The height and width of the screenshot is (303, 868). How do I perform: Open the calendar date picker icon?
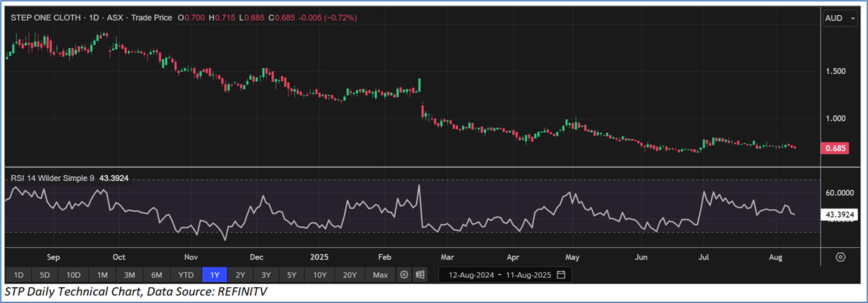561,275
